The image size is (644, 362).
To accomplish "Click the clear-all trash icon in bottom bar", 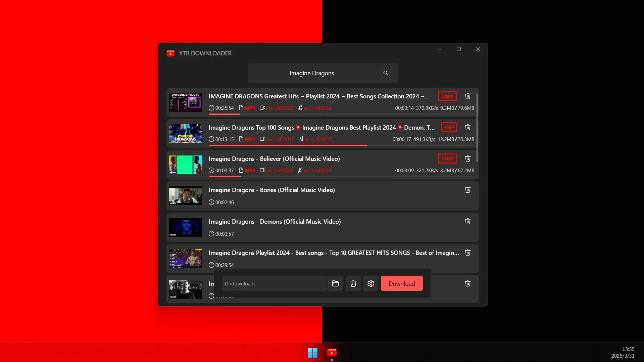I will point(353,283).
